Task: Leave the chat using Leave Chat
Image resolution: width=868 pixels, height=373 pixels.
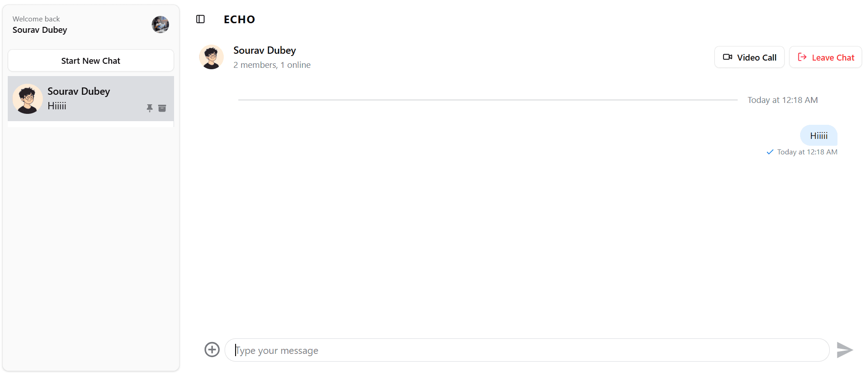Action: [825, 57]
